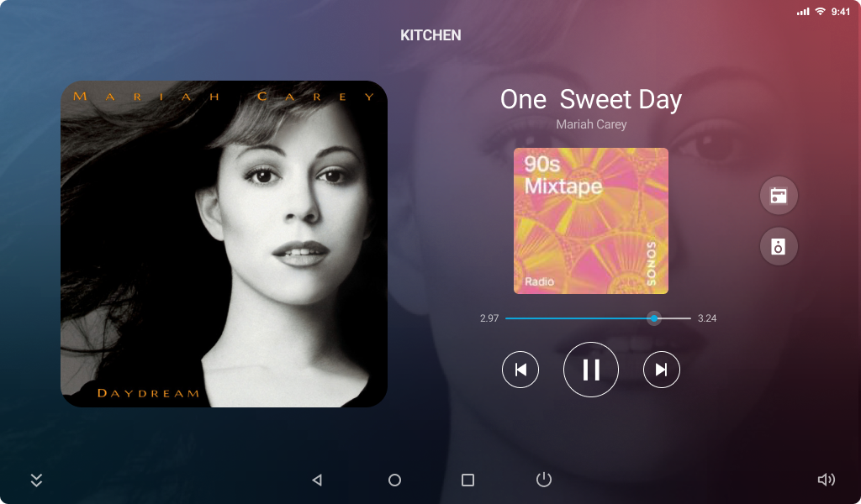The width and height of the screenshot is (861, 504).
Task: Select the KITCHEN room title
Action: (430, 35)
